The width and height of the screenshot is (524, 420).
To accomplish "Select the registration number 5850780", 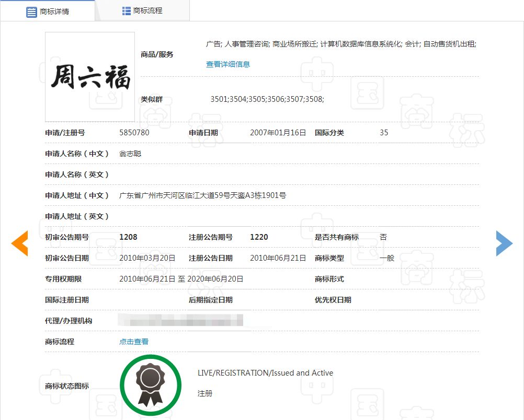I will click(134, 133).
